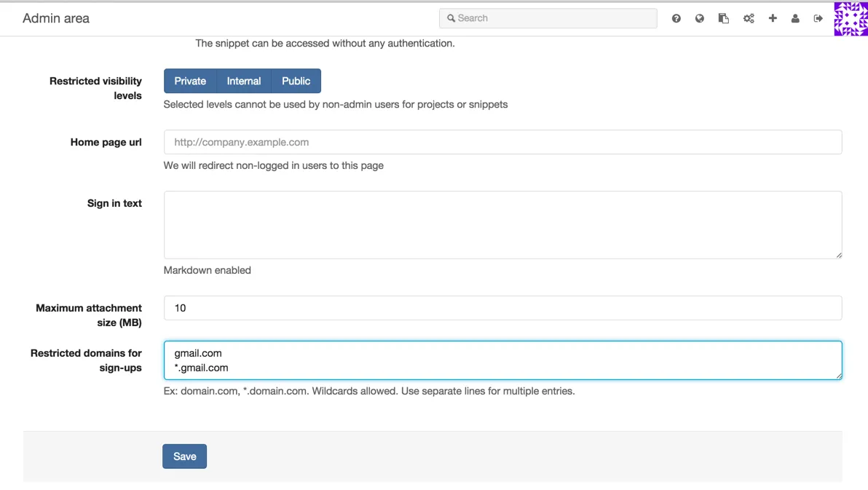Open the help question mark icon
868x490 pixels.
pos(676,18)
